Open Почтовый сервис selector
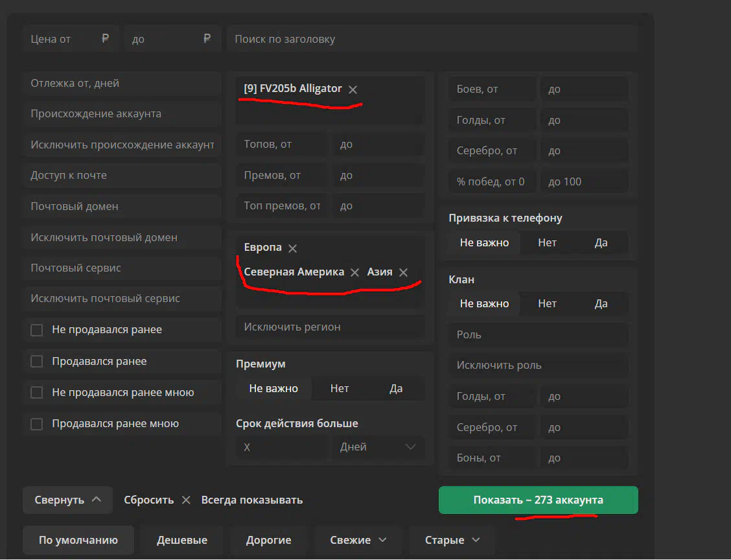 (122, 268)
